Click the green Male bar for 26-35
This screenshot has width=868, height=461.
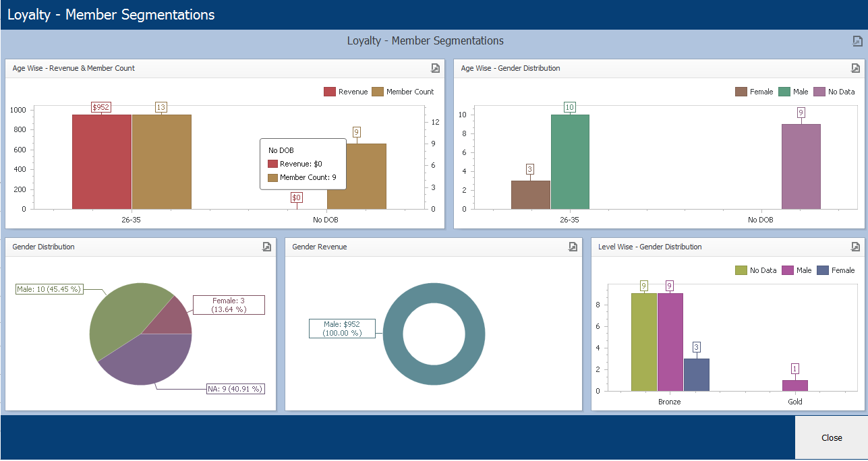pyautogui.click(x=570, y=162)
